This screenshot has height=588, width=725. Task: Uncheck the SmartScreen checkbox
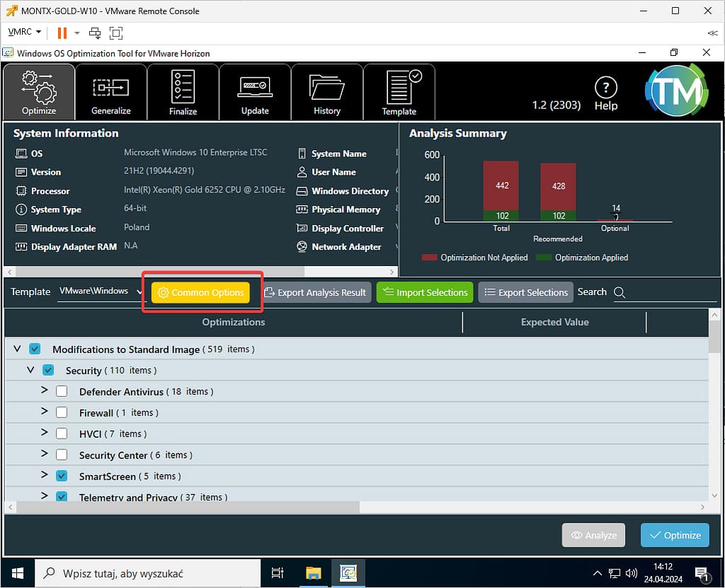[62, 476]
